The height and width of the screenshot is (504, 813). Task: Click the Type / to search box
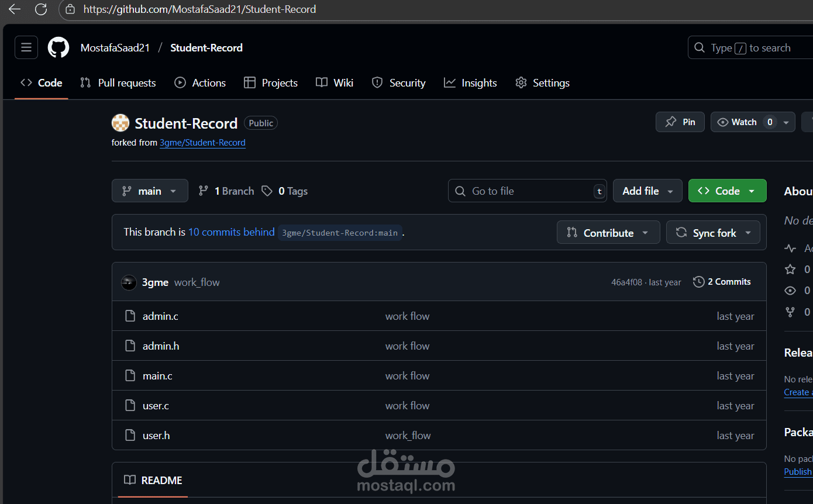(750, 47)
